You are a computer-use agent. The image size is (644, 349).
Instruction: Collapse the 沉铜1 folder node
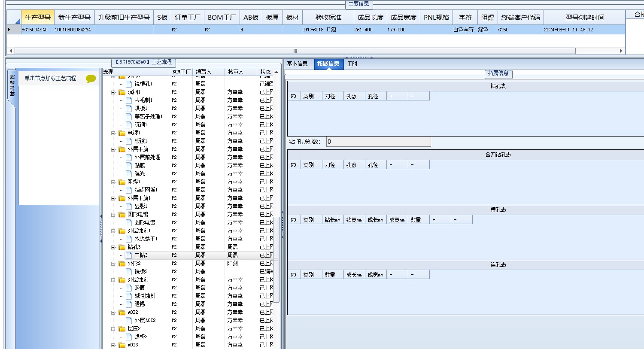[114, 92]
